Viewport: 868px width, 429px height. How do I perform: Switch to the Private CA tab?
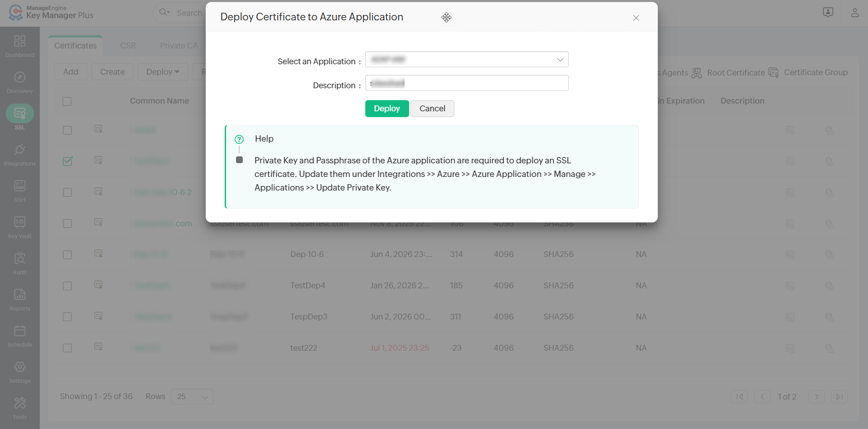tap(179, 46)
